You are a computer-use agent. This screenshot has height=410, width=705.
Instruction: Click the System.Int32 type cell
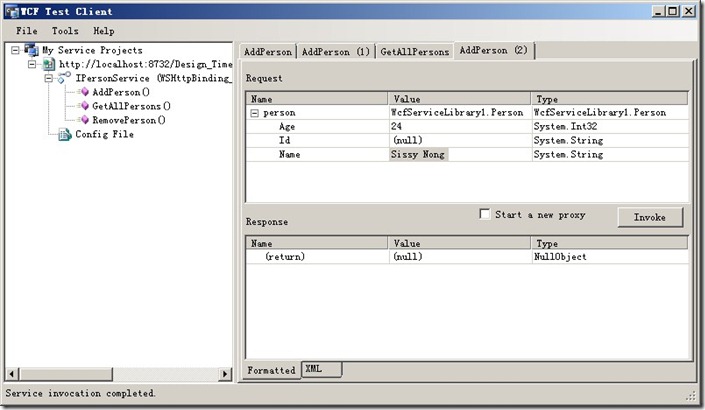tap(610, 126)
